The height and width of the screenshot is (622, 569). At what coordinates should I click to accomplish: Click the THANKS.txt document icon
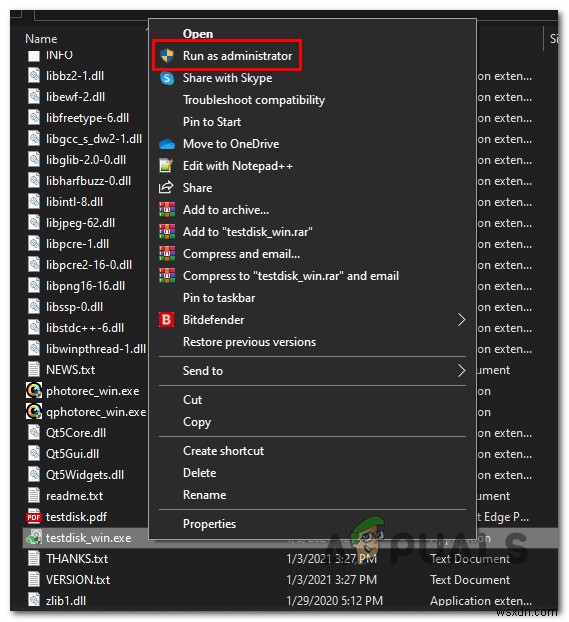tap(34, 559)
